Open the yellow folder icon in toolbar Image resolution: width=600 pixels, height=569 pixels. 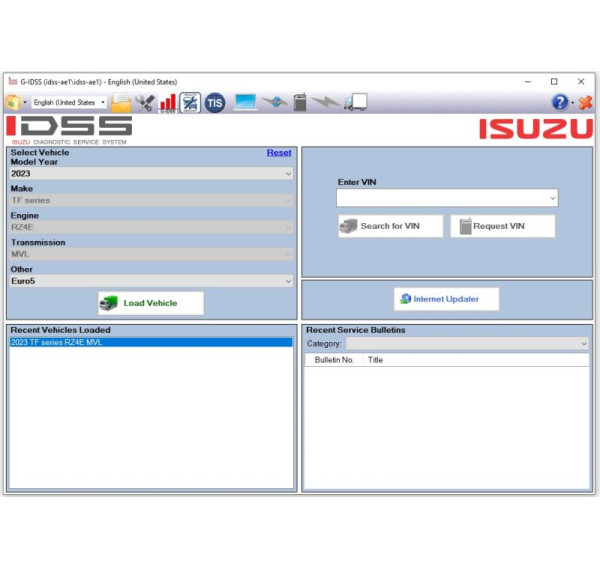(x=121, y=102)
